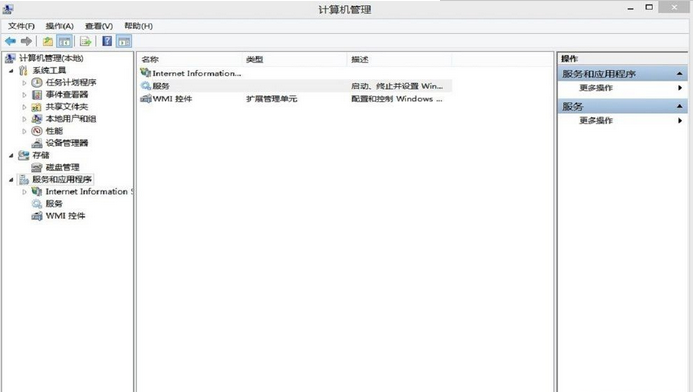The image size is (693, 392).
Task: Click the WMI 控件 icon in tree
Action: [x=37, y=216]
